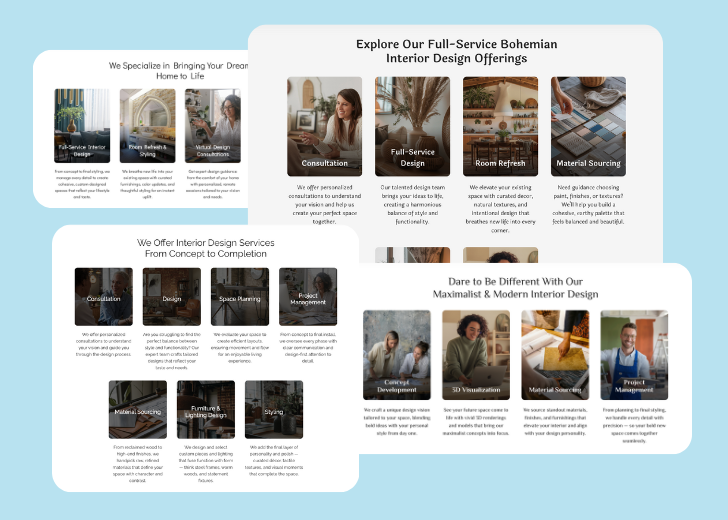Click description "We source standout materials, finishes, and furnishings"
The height and width of the screenshot is (520, 728).
click(x=555, y=421)
